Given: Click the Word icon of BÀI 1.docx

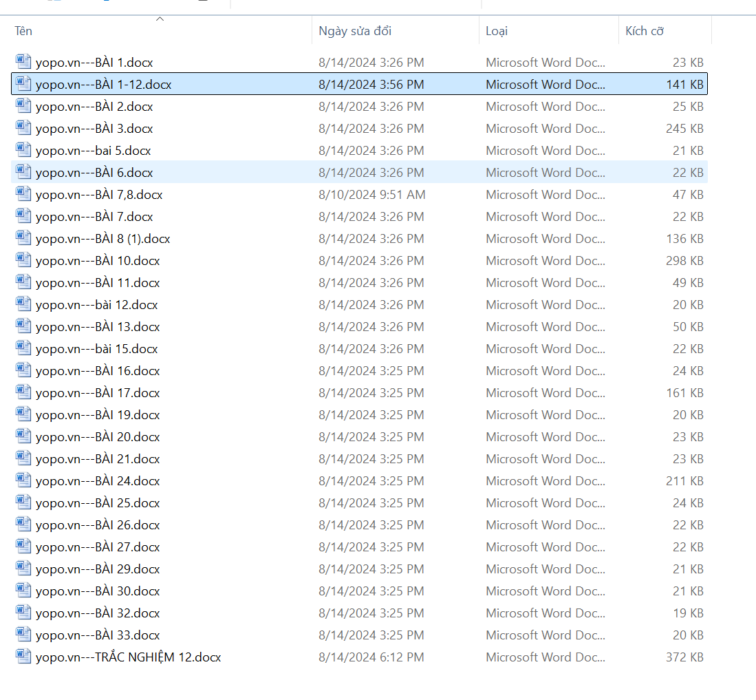Looking at the screenshot, I should [23, 62].
